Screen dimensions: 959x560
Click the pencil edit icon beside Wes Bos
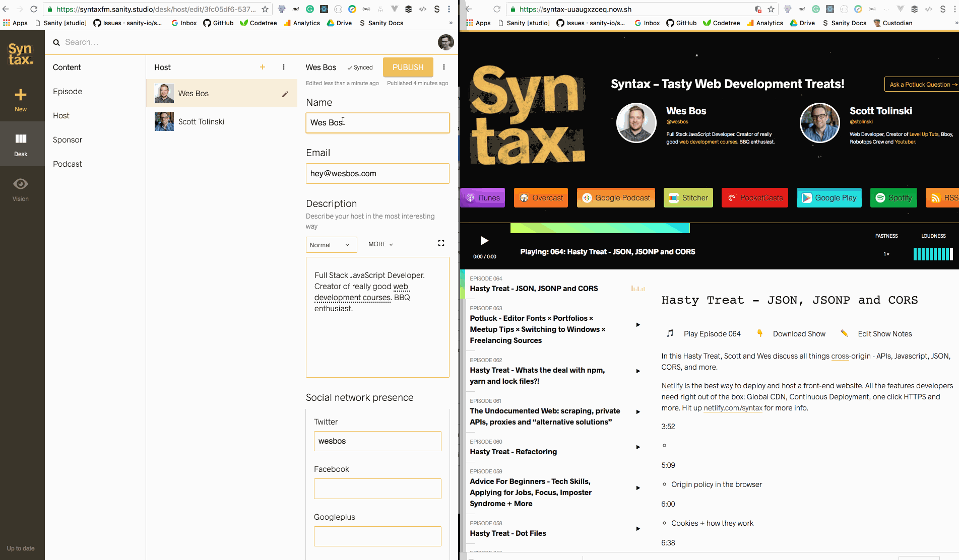point(285,94)
